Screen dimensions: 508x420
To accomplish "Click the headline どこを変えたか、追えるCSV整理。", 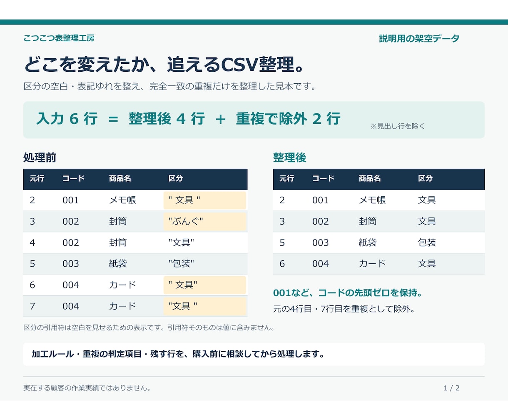I will click(166, 64).
